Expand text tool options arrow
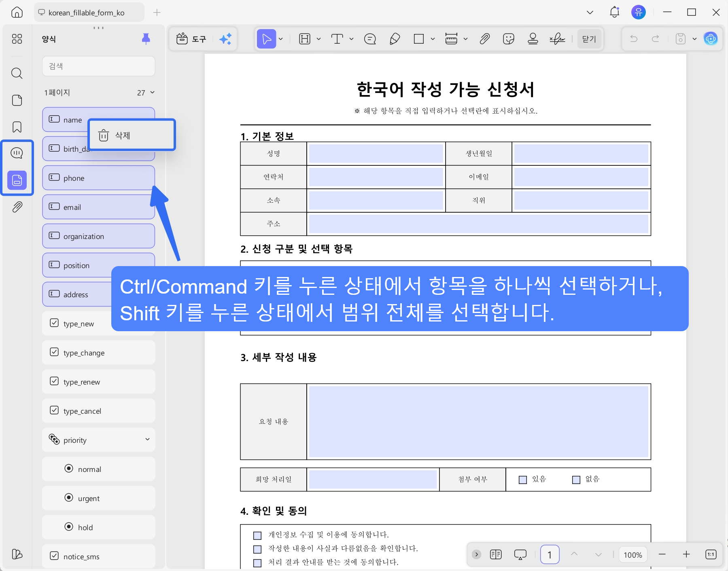 [x=351, y=39]
